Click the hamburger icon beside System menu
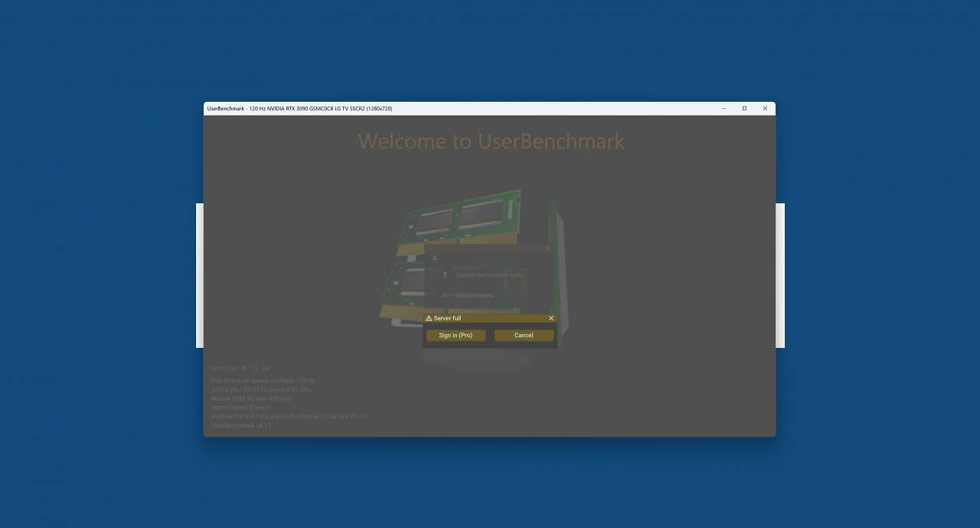The image size is (980, 528). 445,295
